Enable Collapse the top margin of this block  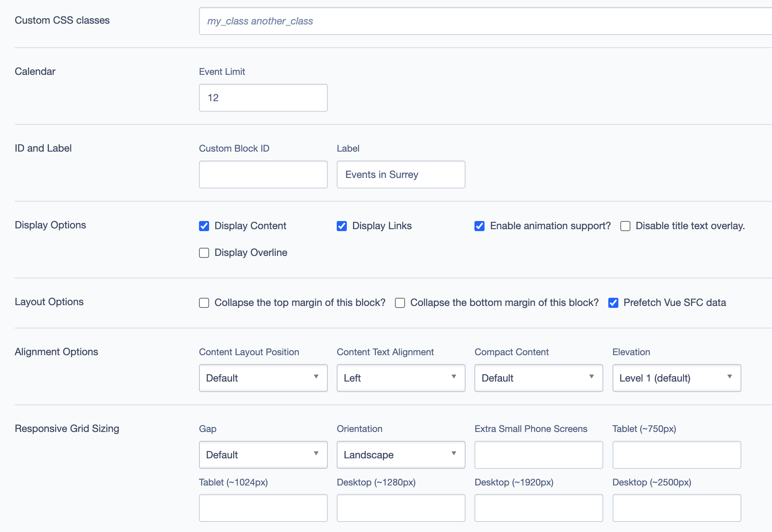tap(204, 303)
